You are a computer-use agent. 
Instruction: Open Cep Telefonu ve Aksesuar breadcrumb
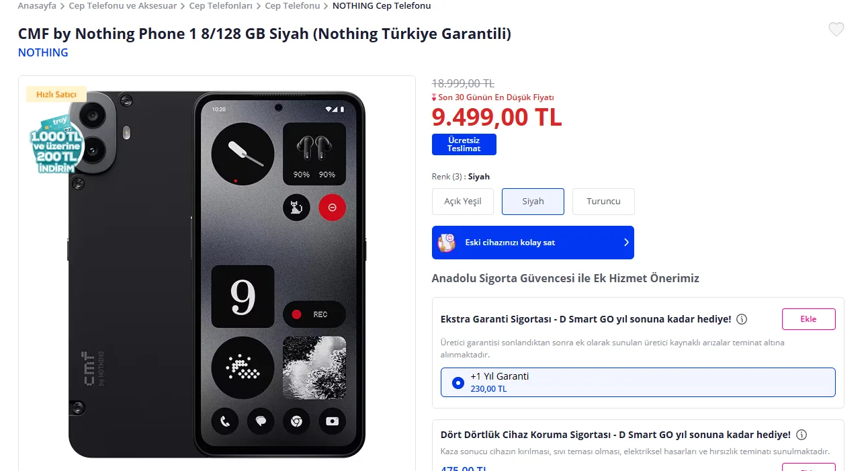123,6
